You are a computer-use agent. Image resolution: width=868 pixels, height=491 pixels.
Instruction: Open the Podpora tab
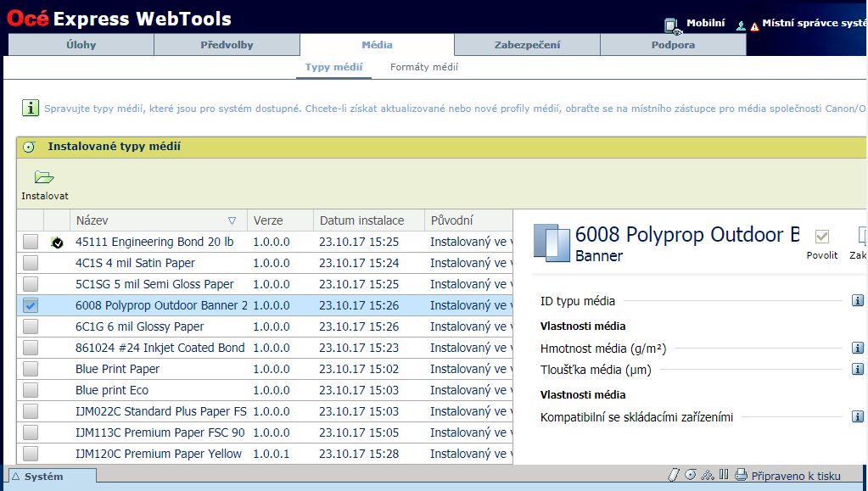click(x=673, y=45)
